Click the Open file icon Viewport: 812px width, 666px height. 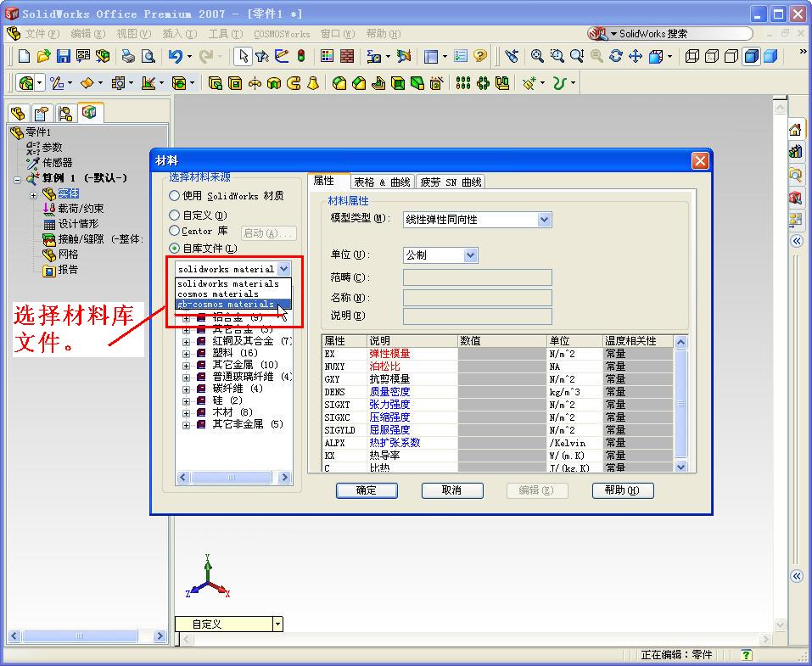click(43, 56)
